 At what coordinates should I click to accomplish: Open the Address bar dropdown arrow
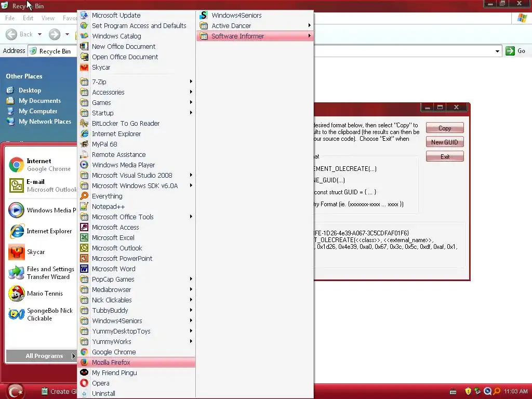point(497,51)
